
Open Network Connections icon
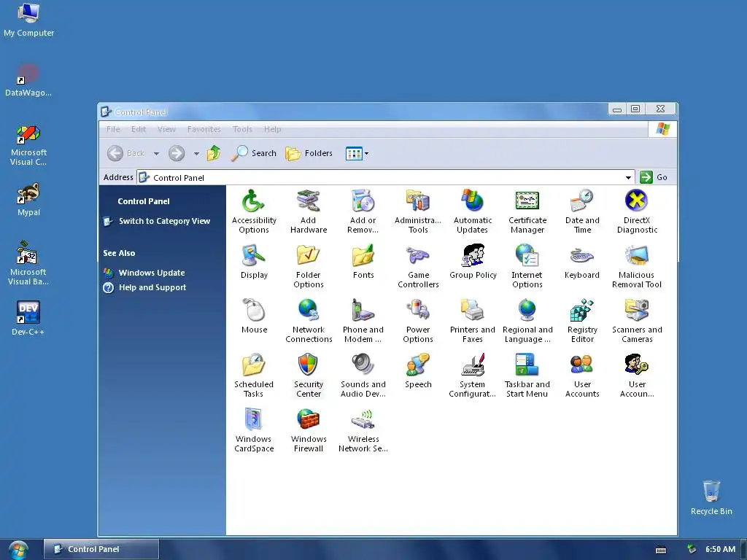309,321
